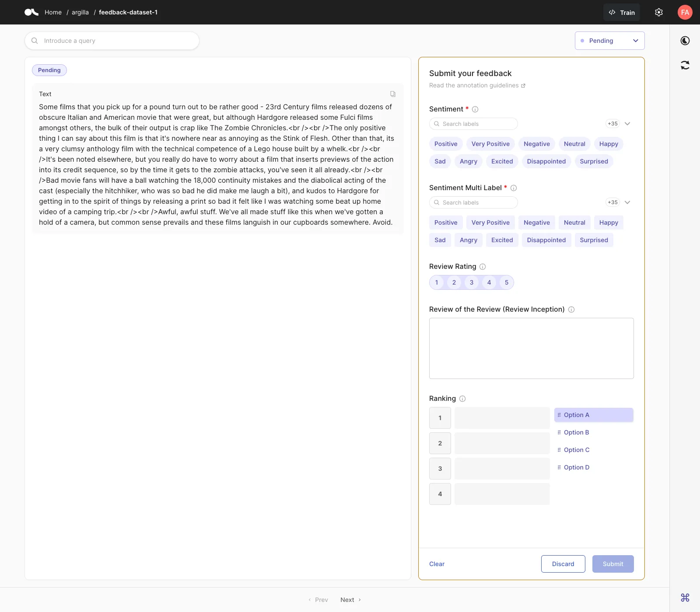Show info tooltip for Sentiment question
This screenshot has width=700, height=612.
pos(475,109)
